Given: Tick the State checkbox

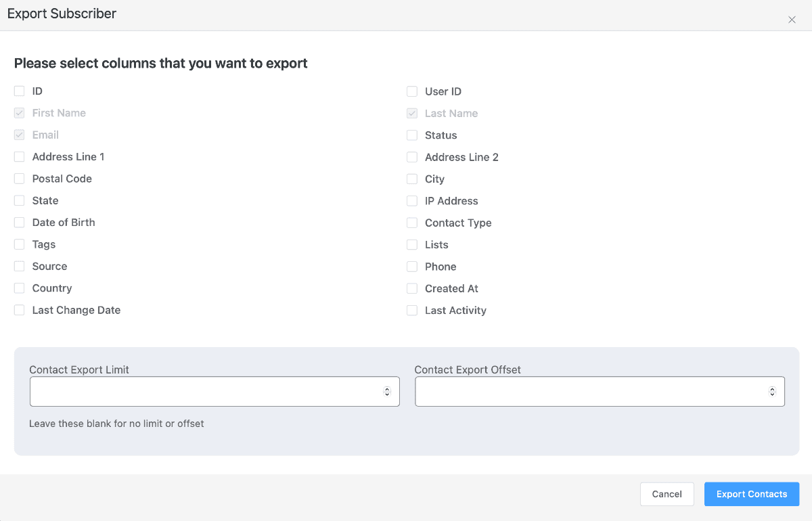Looking at the screenshot, I should (x=19, y=200).
